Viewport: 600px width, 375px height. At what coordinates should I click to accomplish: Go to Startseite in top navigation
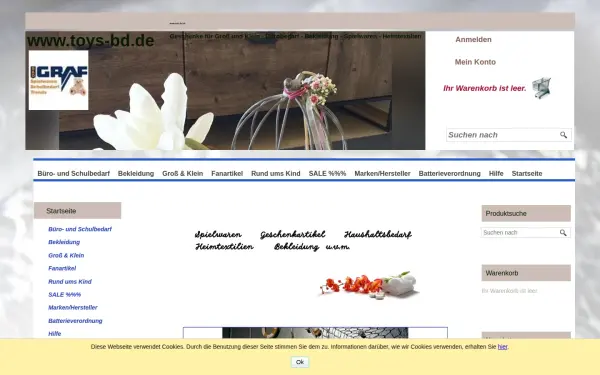[527, 174]
